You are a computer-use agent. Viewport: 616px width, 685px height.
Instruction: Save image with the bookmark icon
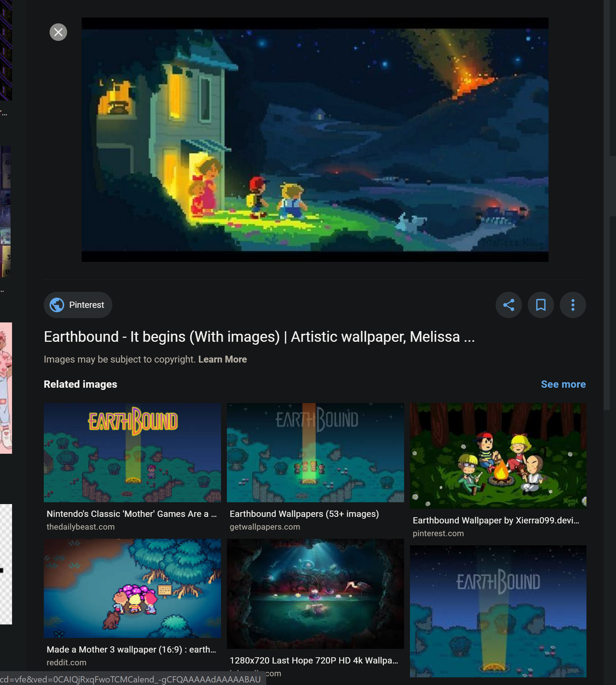point(541,305)
